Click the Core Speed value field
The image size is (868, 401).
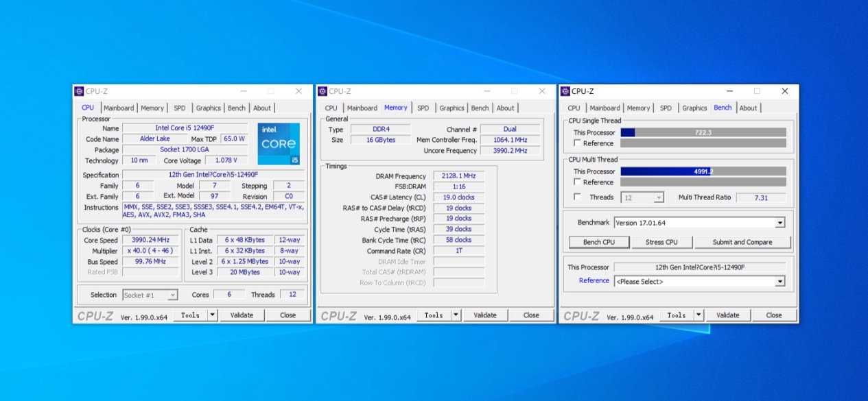pos(150,240)
